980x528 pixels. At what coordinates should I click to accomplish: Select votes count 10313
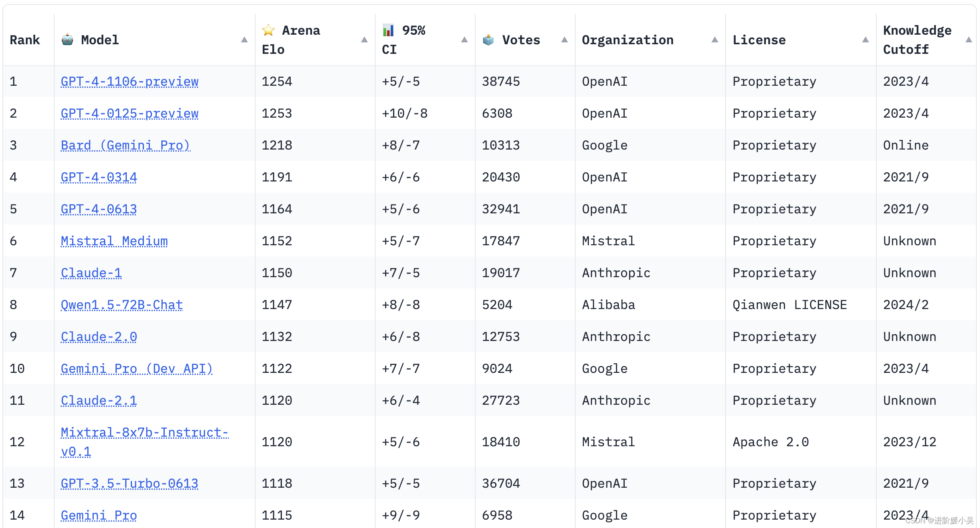pos(501,145)
